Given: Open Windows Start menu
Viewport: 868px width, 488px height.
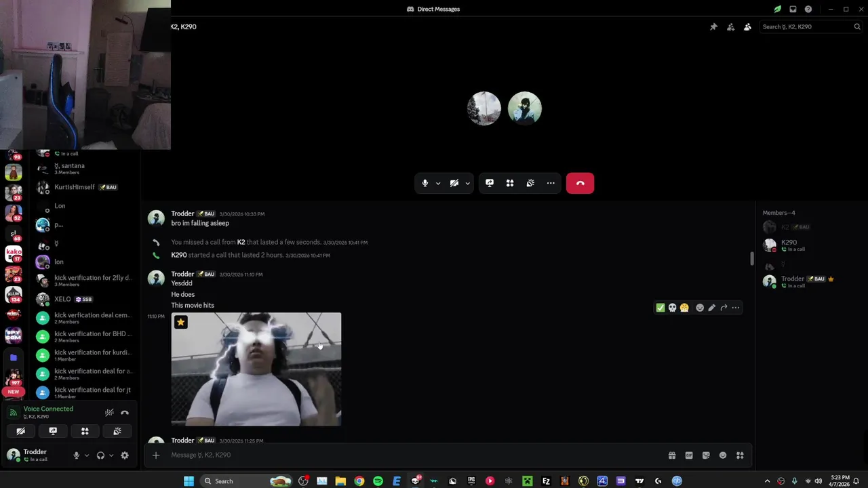Looking at the screenshot, I should pyautogui.click(x=189, y=481).
